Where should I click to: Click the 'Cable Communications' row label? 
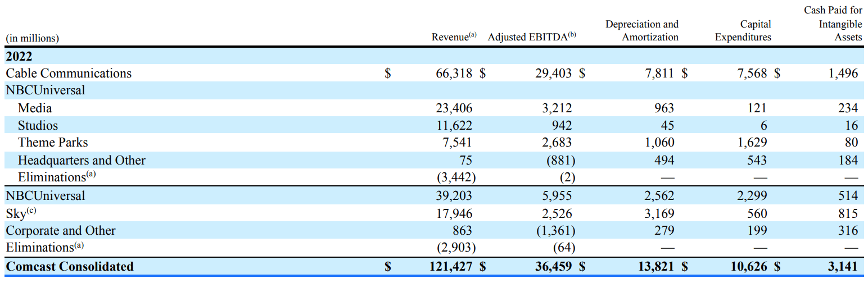(69, 73)
